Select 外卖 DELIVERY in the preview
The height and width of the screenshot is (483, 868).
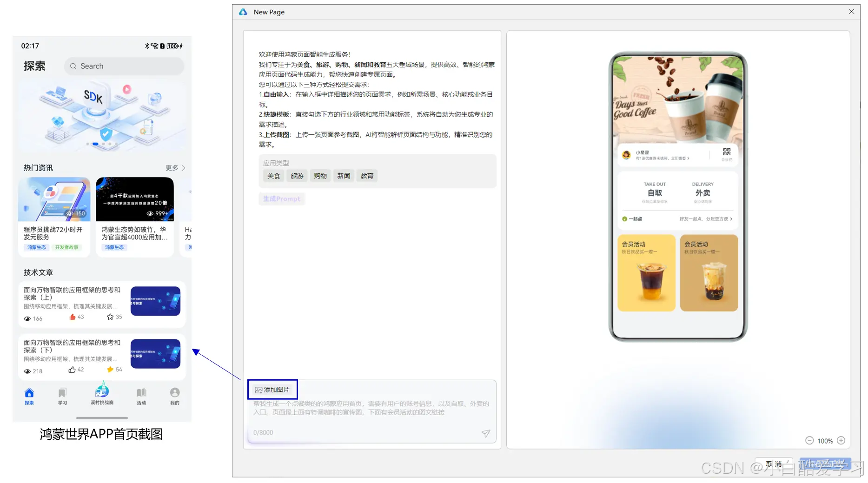tap(702, 192)
